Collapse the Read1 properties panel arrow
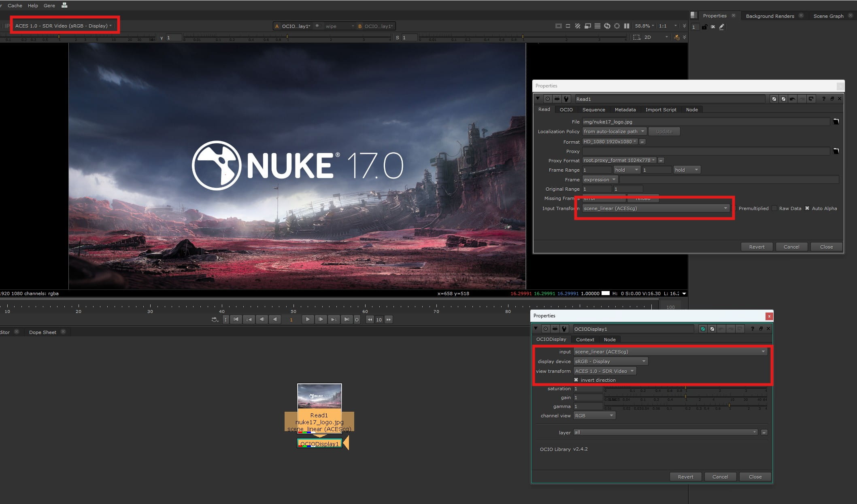The height and width of the screenshot is (504, 857). coord(538,98)
